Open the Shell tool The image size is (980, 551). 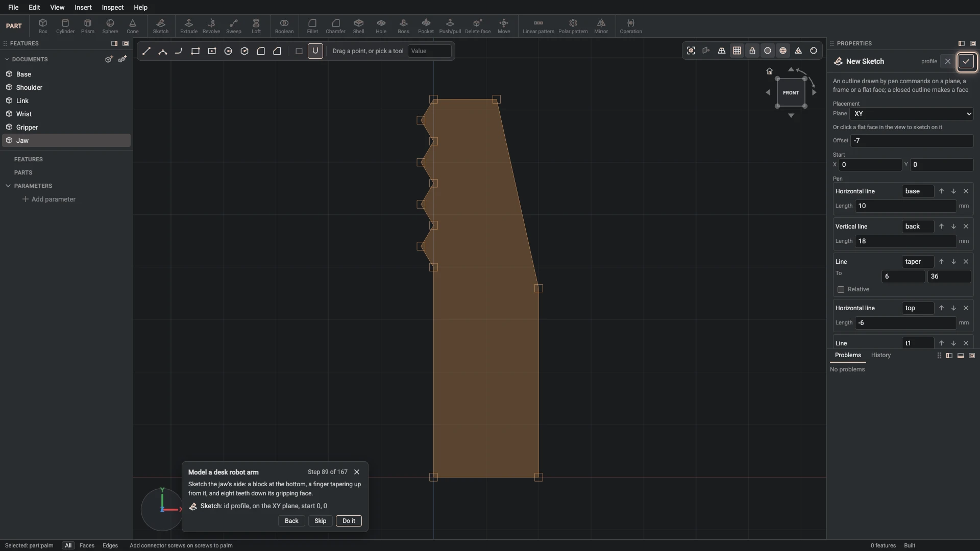pos(359,26)
